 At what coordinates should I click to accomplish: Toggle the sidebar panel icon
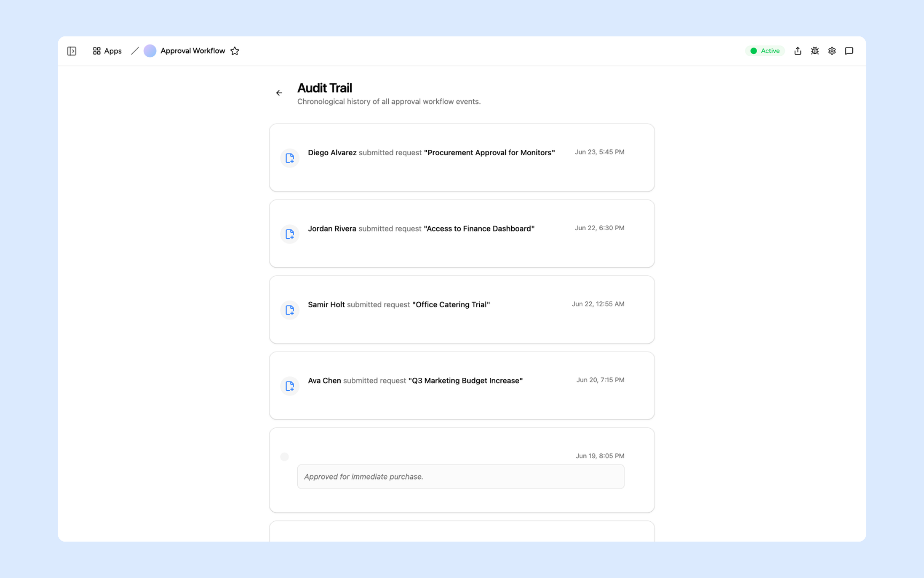(72, 51)
